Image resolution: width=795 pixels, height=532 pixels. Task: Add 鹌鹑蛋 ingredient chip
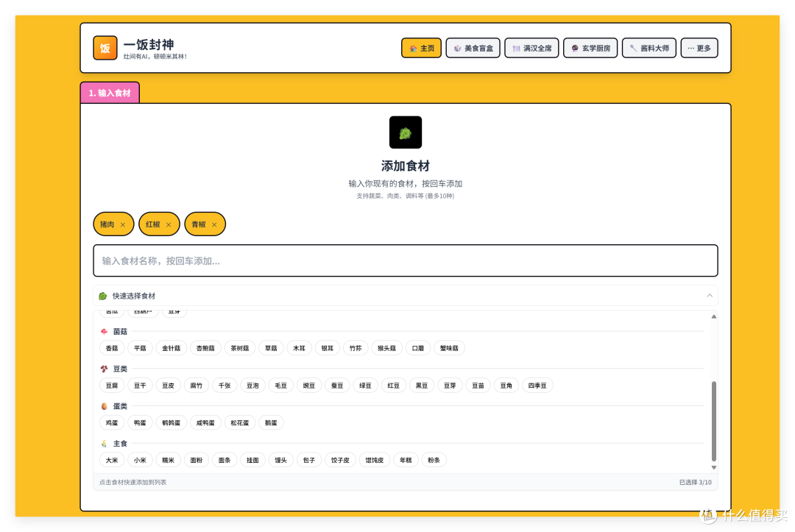click(x=172, y=422)
